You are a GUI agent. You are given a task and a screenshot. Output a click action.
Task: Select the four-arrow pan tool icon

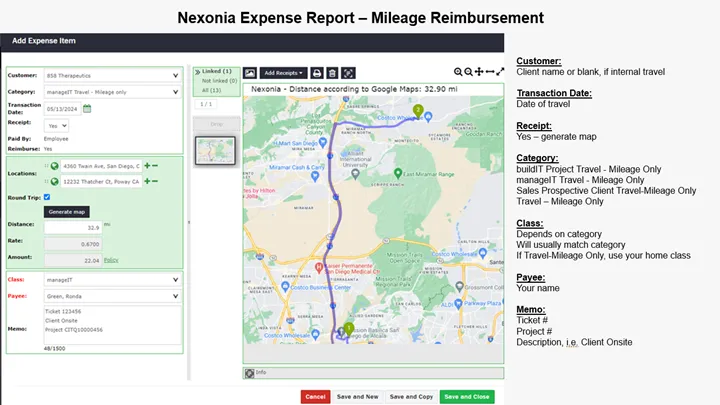pyautogui.click(x=479, y=72)
